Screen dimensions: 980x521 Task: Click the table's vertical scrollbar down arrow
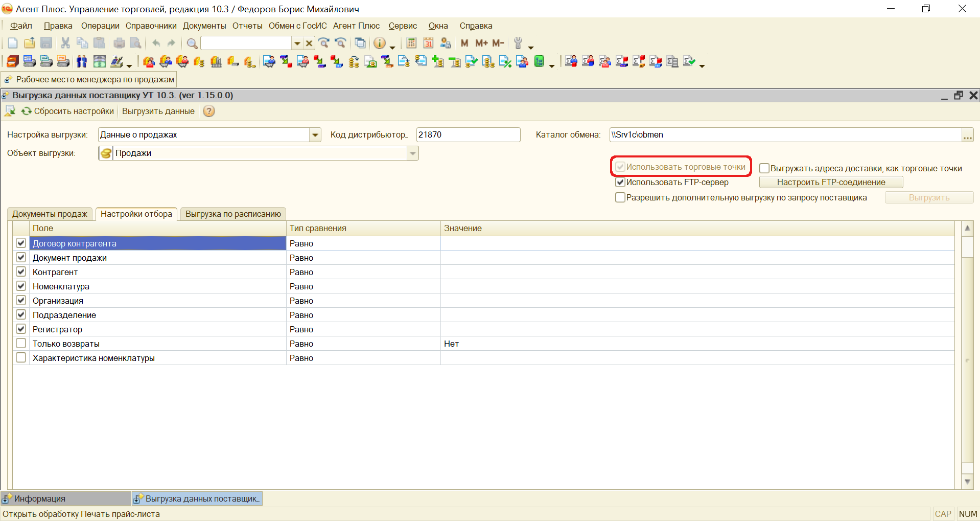(967, 481)
